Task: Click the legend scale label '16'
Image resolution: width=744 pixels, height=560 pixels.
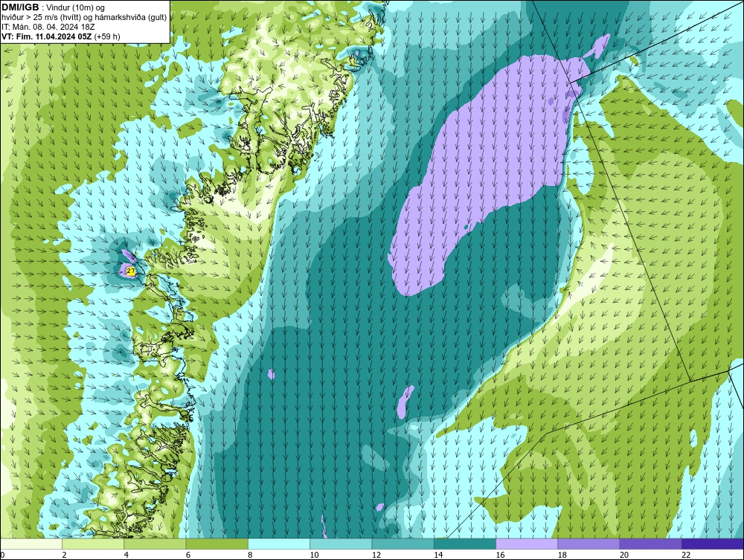Action: 500,556
